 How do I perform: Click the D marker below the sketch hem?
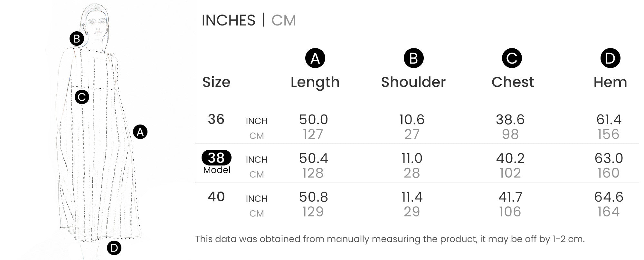click(x=114, y=248)
